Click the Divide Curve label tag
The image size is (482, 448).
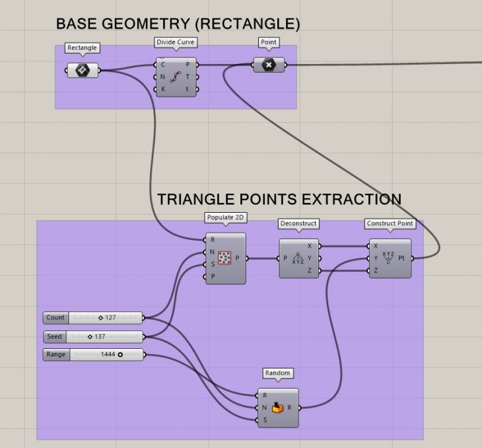[x=176, y=42]
